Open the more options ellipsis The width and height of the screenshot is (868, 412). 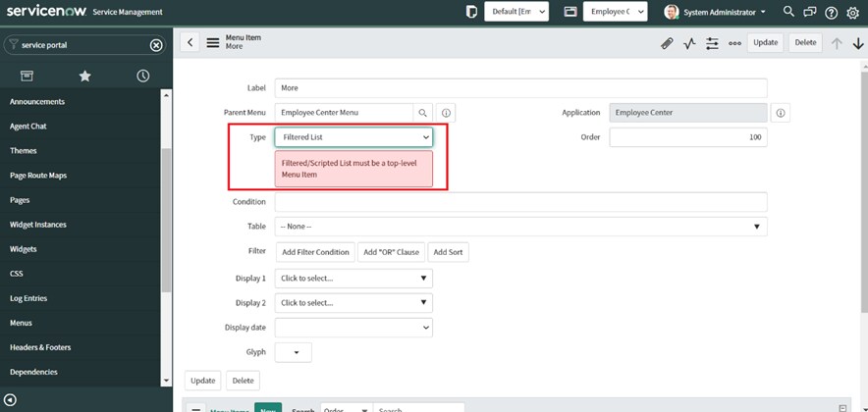pos(734,43)
